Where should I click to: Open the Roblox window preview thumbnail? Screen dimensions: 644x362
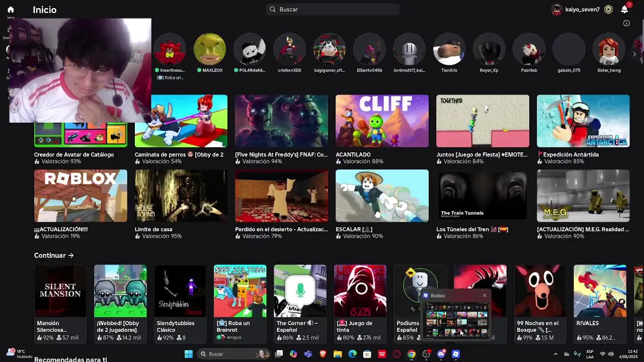[456, 320]
